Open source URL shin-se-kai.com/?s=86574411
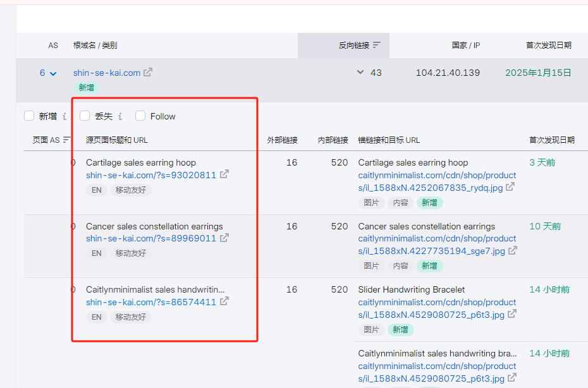 point(151,302)
